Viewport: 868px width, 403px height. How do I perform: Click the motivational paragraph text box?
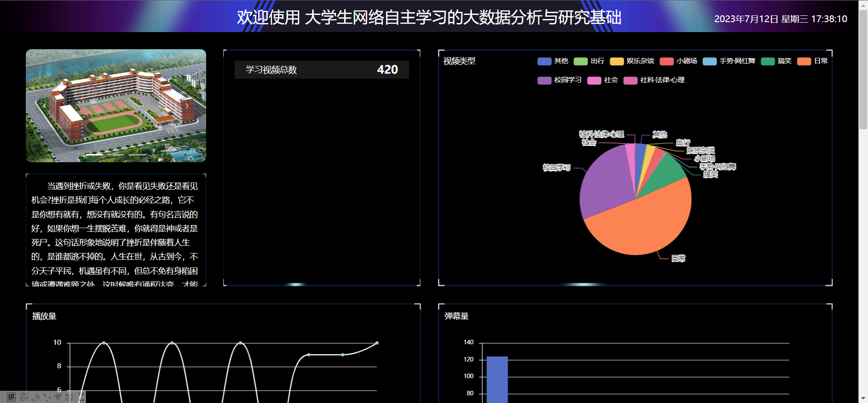point(116,230)
